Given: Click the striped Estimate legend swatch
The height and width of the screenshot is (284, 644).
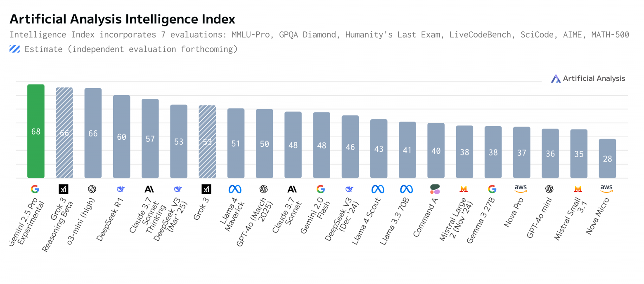Looking at the screenshot, I should point(15,49).
